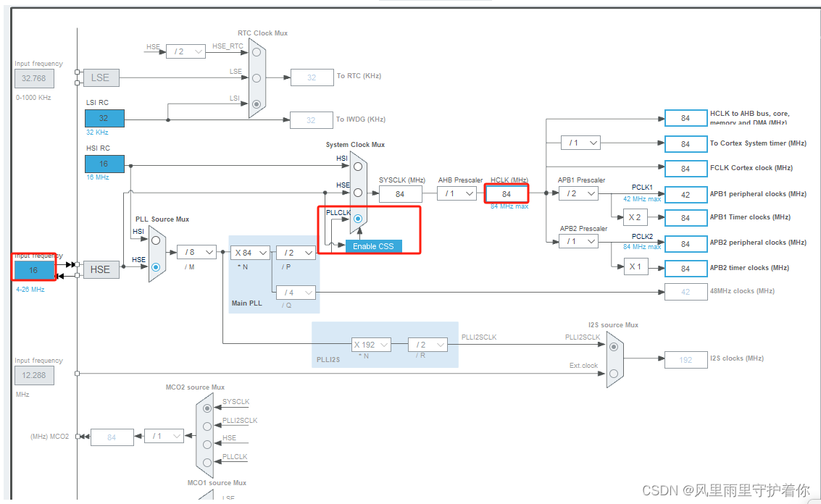Select SYSCLK as MCO2 source
Image resolution: width=821 pixels, height=504 pixels.
(x=207, y=408)
